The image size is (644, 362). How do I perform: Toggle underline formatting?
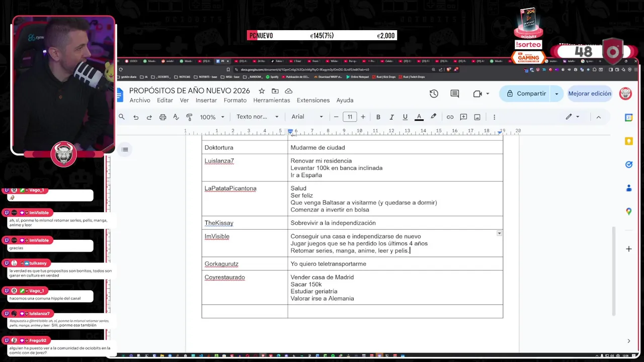point(405,117)
